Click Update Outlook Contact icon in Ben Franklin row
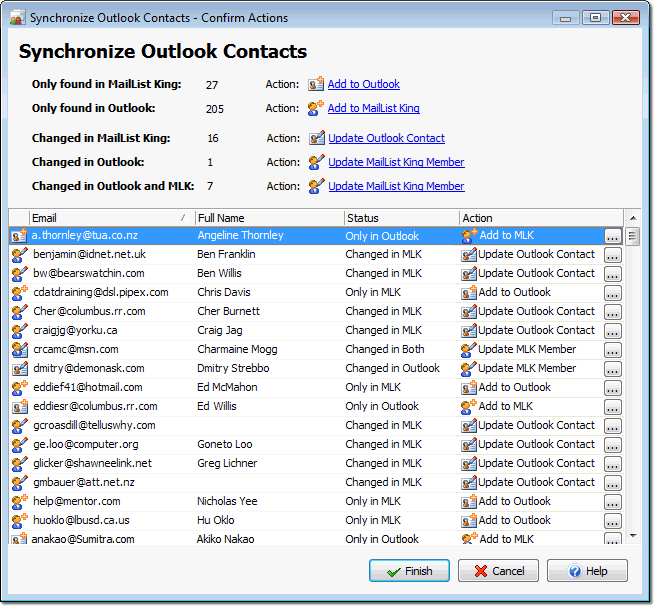Screen dimensions: 654x606 [469, 254]
